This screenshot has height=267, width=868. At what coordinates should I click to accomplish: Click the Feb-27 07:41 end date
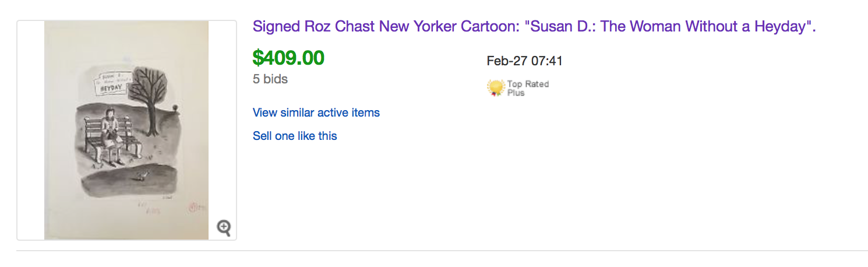[524, 61]
